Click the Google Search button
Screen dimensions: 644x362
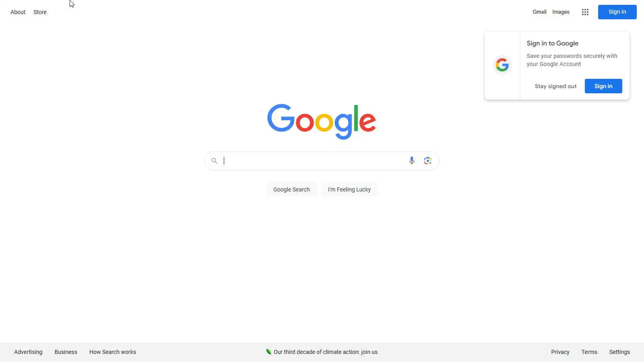tap(291, 189)
